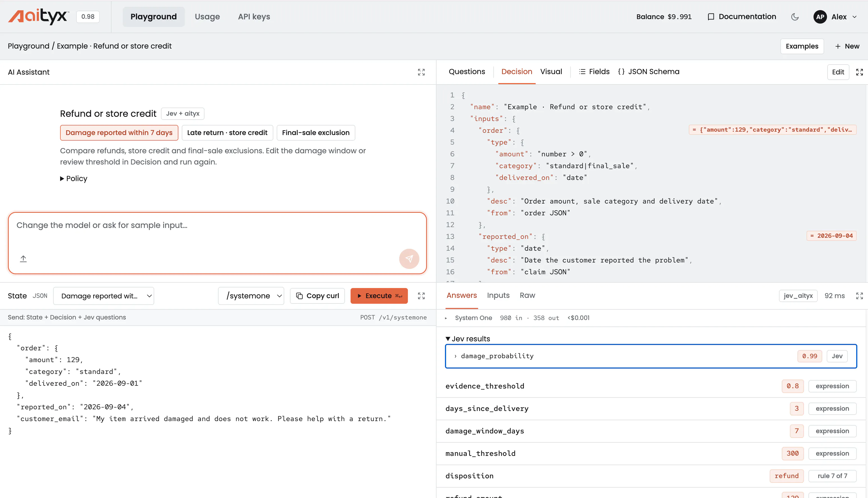This screenshot has height=498, width=868.
Task: Open the Fields view
Action: pos(594,72)
